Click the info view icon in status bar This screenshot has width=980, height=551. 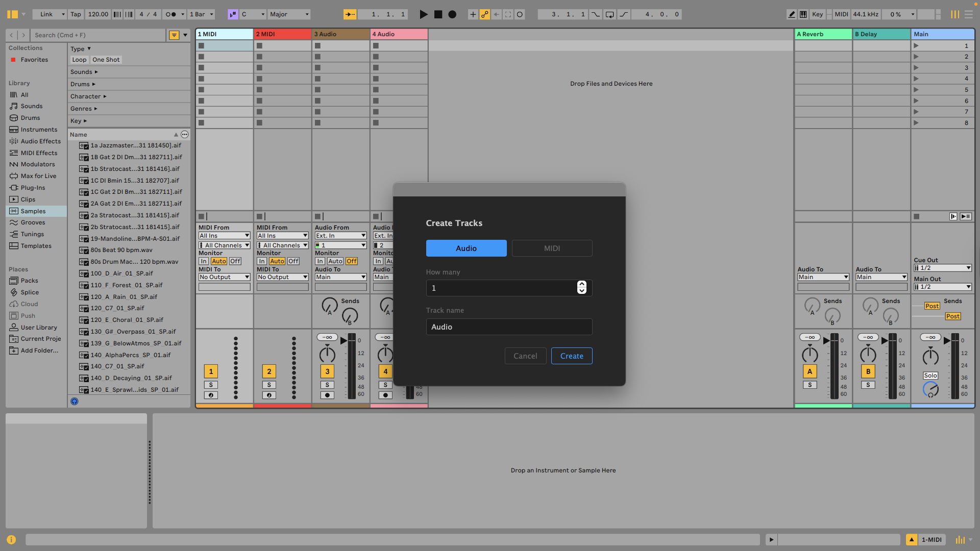11,540
